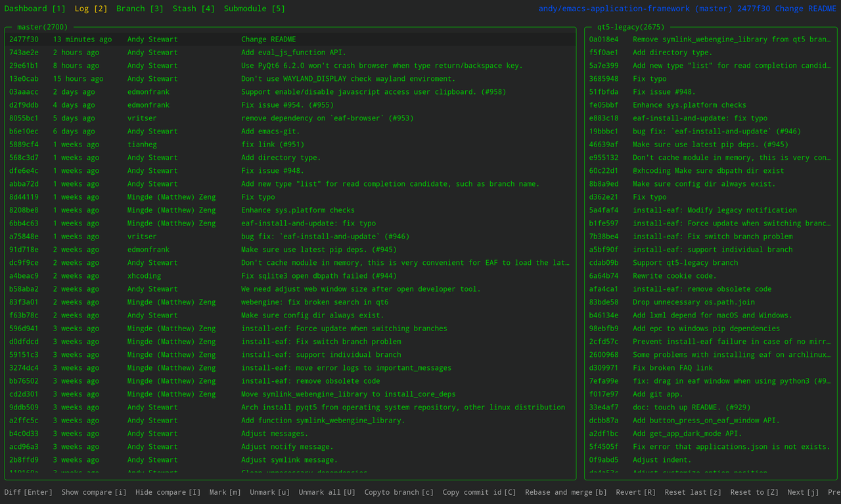Select commit d2f9ddb Fix issue #954
The image size is (841, 504).
click(x=290, y=105)
